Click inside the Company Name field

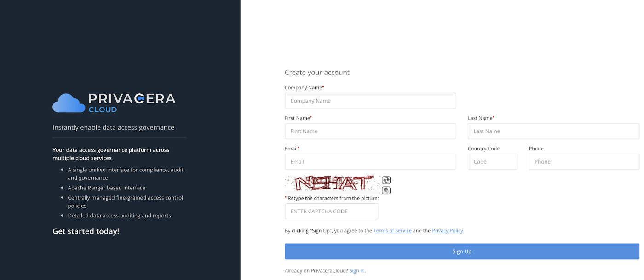[370, 101]
